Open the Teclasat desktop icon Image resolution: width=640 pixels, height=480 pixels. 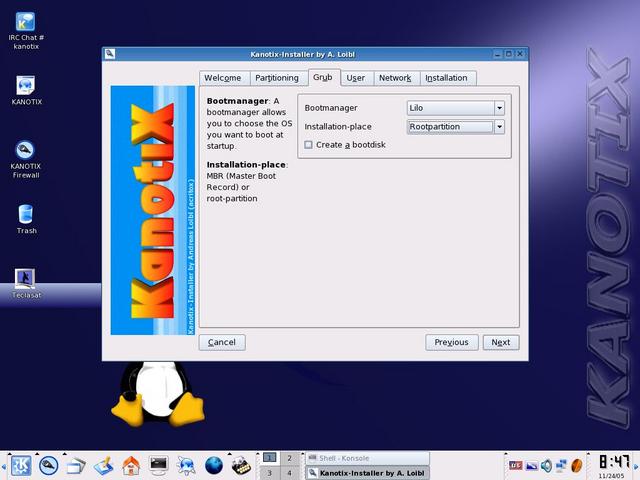click(26, 284)
